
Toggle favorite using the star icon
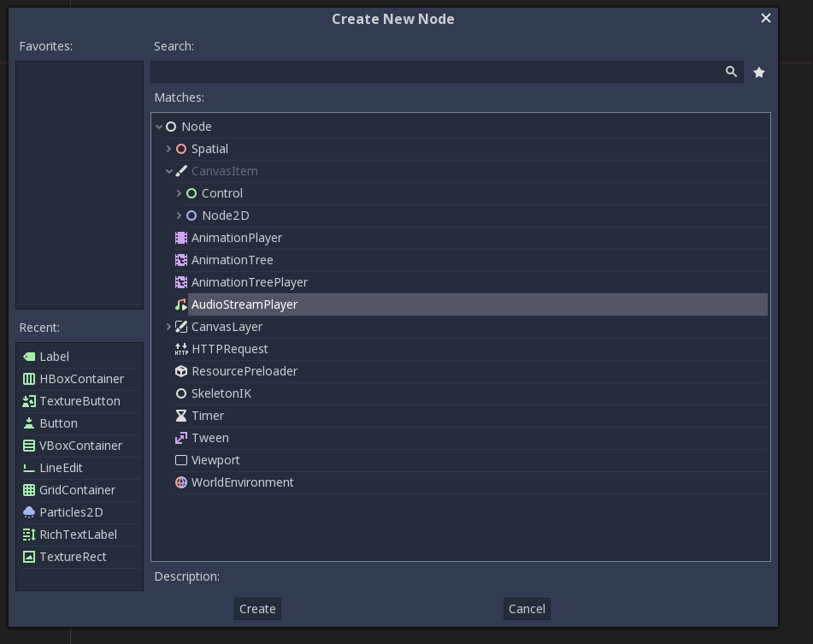click(758, 72)
